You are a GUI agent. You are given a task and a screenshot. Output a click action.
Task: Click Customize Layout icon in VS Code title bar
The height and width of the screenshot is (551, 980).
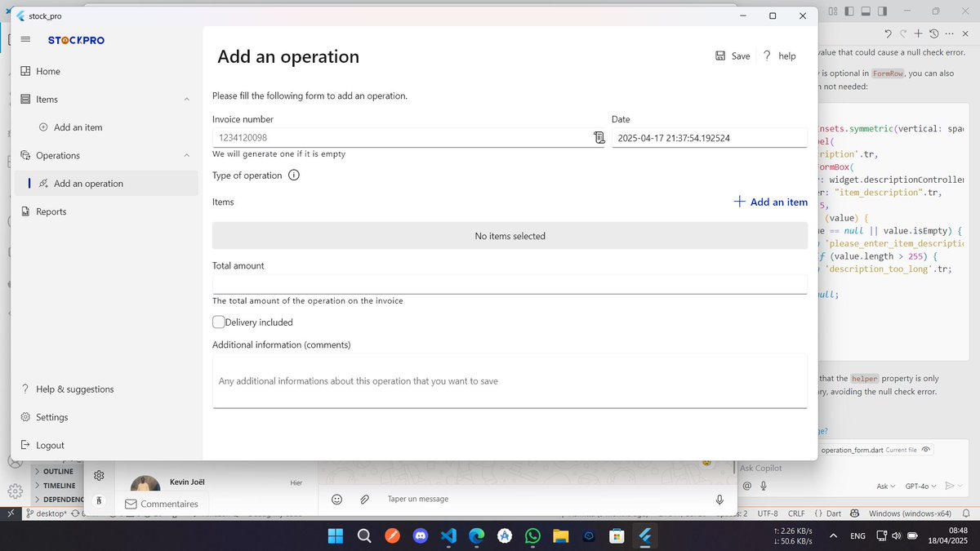click(x=833, y=11)
